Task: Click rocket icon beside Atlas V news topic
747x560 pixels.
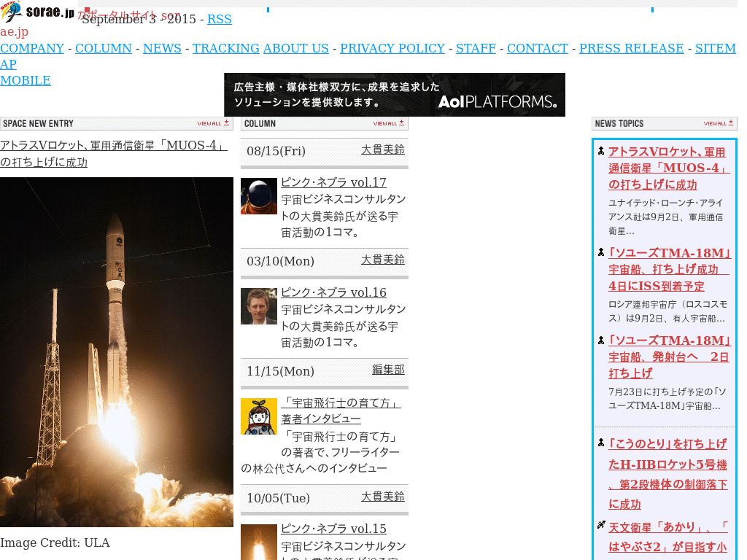Action: tap(601, 151)
